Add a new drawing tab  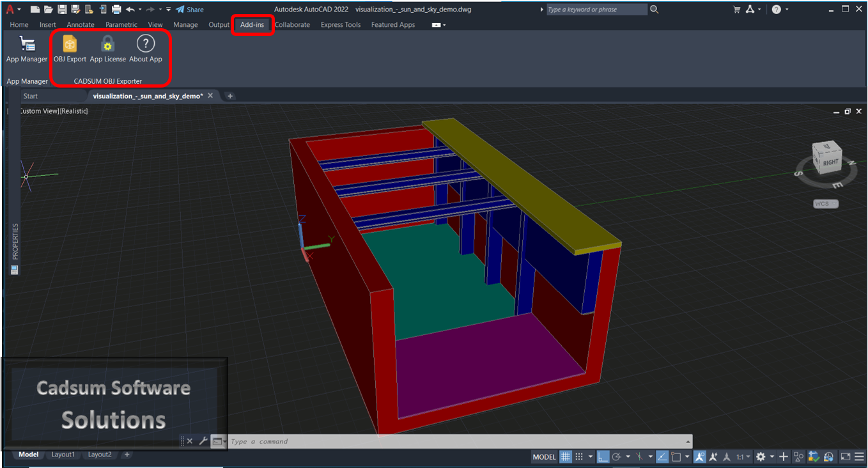230,96
